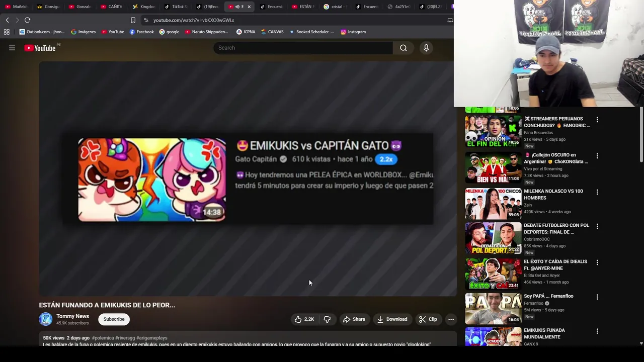Create a Clip of the video
This screenshot has width=644, height=362.
(x=428, y=319)
